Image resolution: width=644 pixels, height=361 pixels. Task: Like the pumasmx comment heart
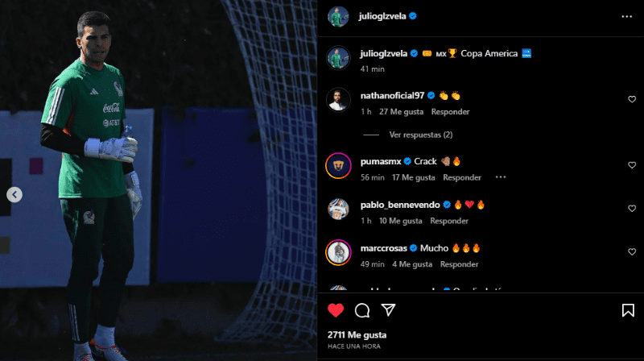click(632, 165)
